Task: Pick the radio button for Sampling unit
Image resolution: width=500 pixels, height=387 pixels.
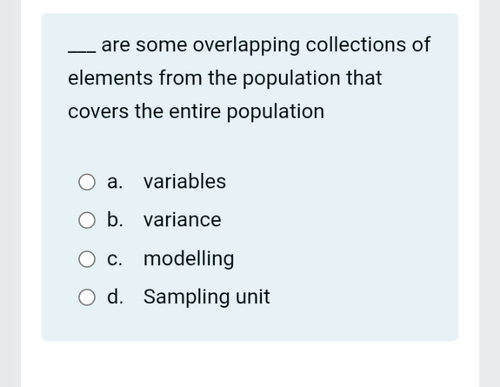Action: click(x=87, y=297)
